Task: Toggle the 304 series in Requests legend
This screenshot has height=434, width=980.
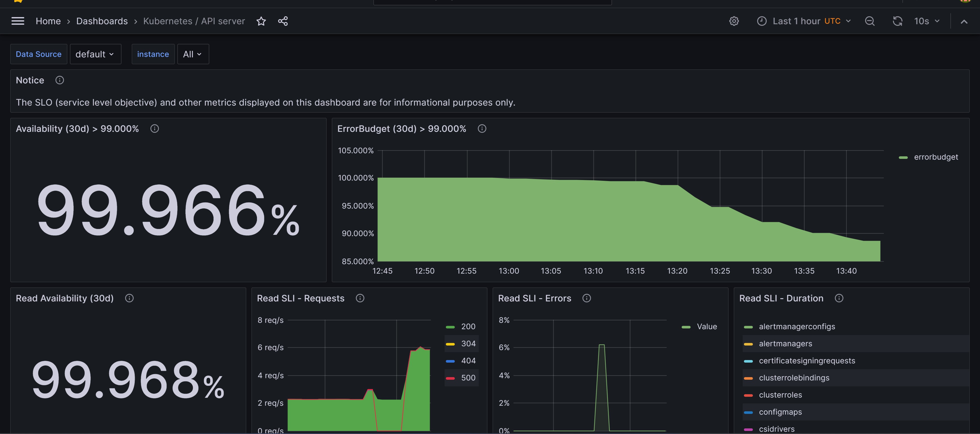Action: coord(468,343)
